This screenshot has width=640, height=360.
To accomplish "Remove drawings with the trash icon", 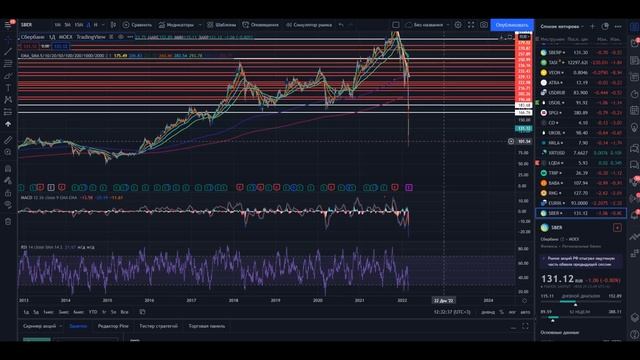I will pyautogui.click(x=8, y=222).
